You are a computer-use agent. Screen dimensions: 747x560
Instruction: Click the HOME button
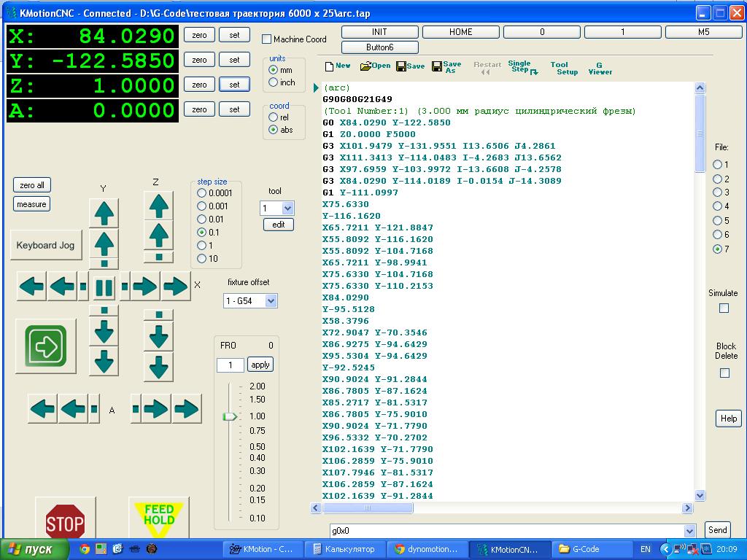[460, 32]
